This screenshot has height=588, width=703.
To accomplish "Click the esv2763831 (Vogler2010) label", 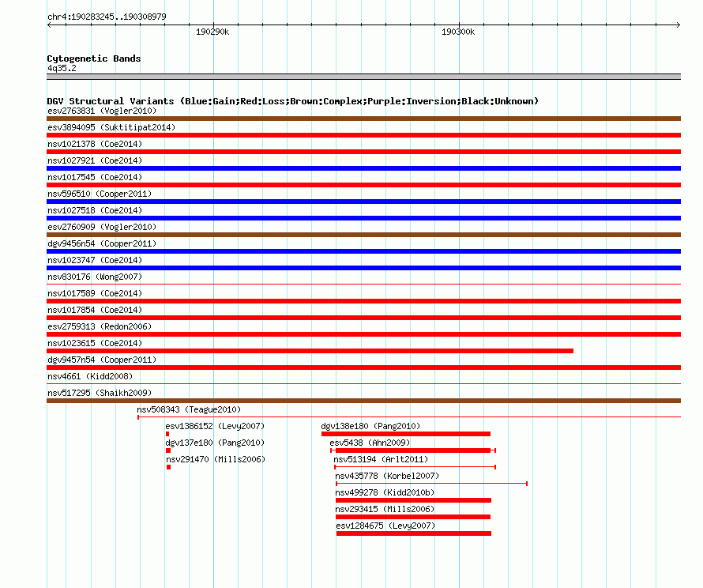I will click(x=102, y=111).
